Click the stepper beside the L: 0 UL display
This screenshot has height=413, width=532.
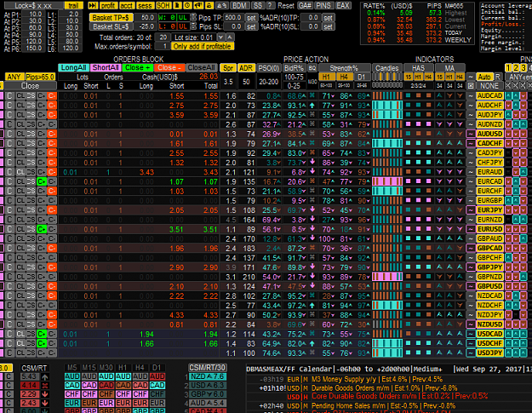193,26
